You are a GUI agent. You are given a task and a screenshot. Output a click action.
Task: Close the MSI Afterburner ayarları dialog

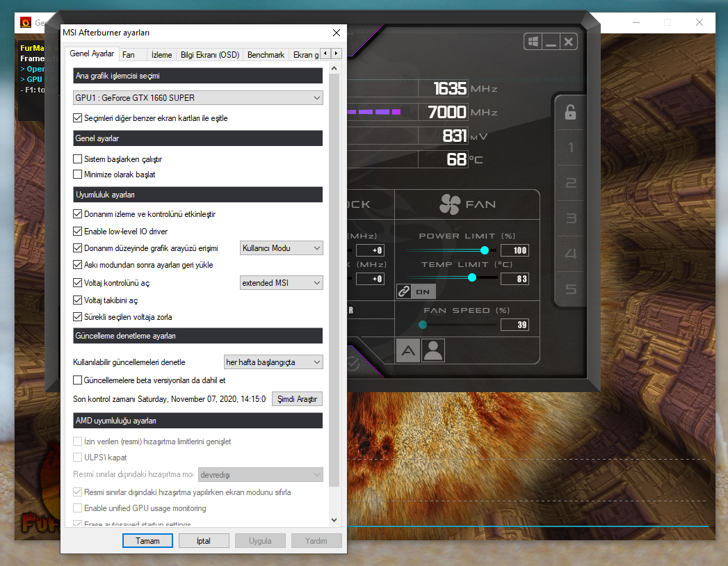coord(337,33)
